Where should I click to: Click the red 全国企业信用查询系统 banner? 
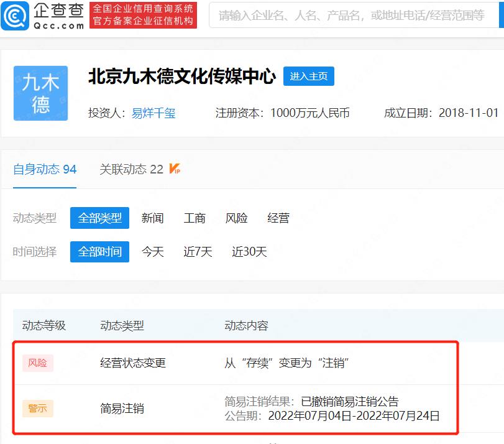coord(143,15)
